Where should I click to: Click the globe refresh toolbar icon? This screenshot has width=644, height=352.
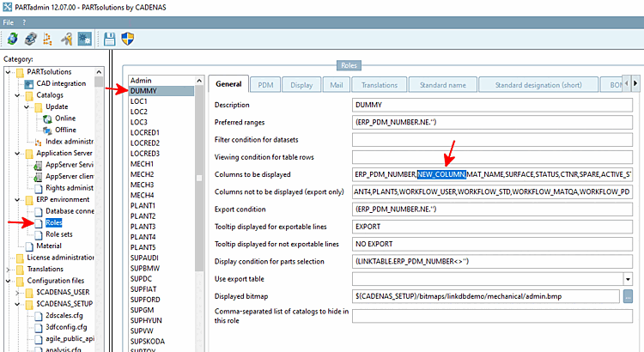click(12, 39)
